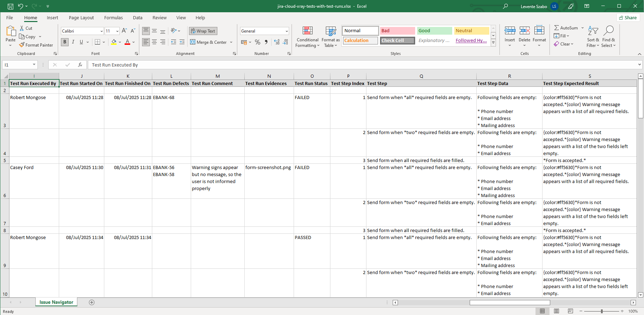
Task: Open Find & Select options
Action: (x=609, y=37)
